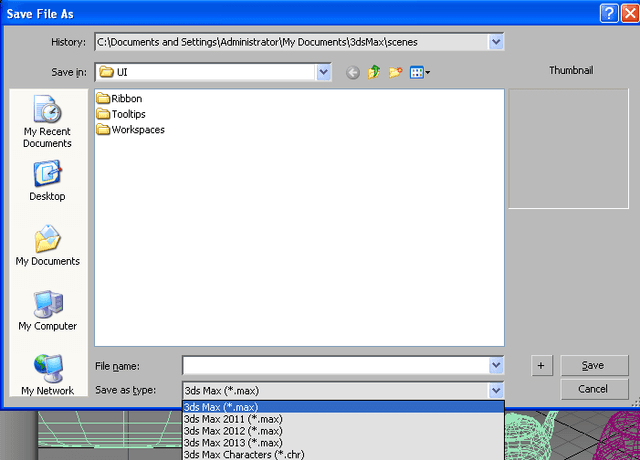This screenshot has width=640, height=460.
Task: Open the Workspaces folder
Action: click(x=131, y=129)
